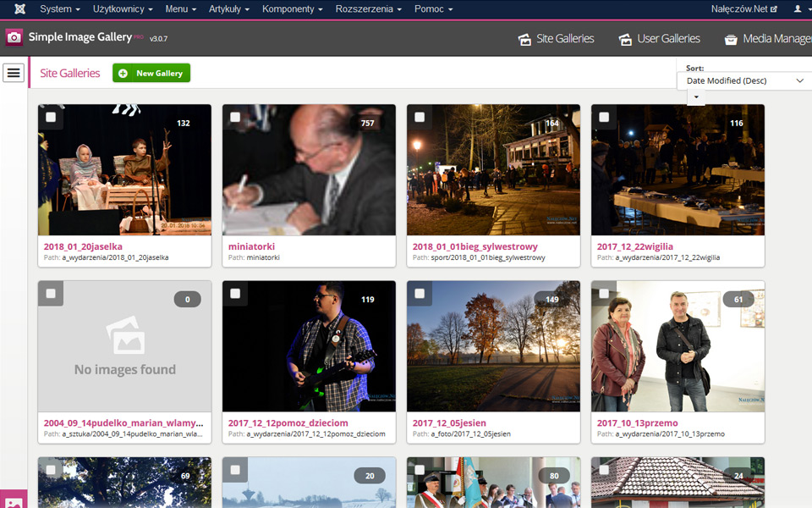Viewport: 812px width, 508px height.
Task: Open the Media Manager link
Action: coord(768,39)
